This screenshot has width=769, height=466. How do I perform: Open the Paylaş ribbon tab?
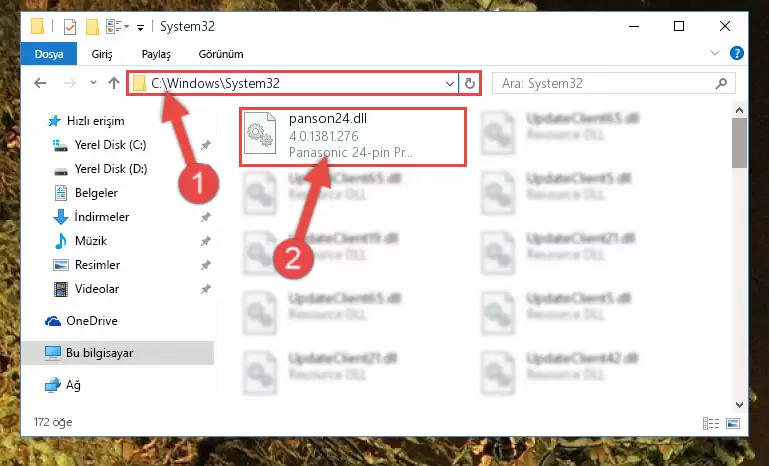pos(156,54)
